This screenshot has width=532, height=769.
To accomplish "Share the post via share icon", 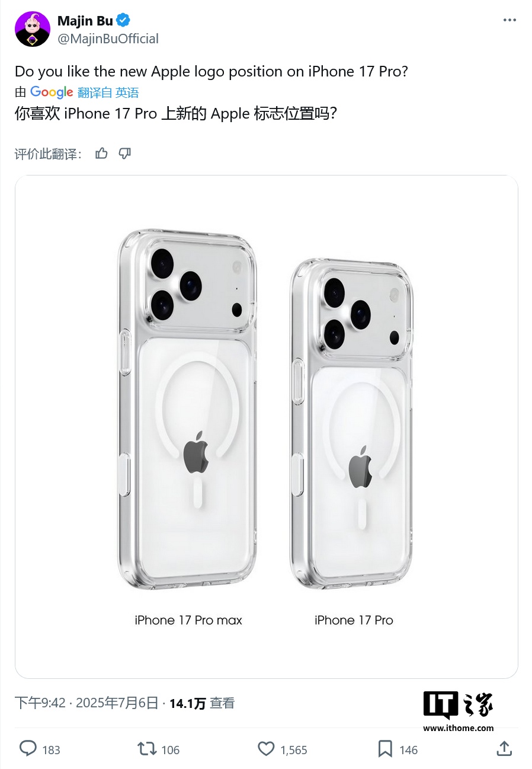I will tap(504, 748).
